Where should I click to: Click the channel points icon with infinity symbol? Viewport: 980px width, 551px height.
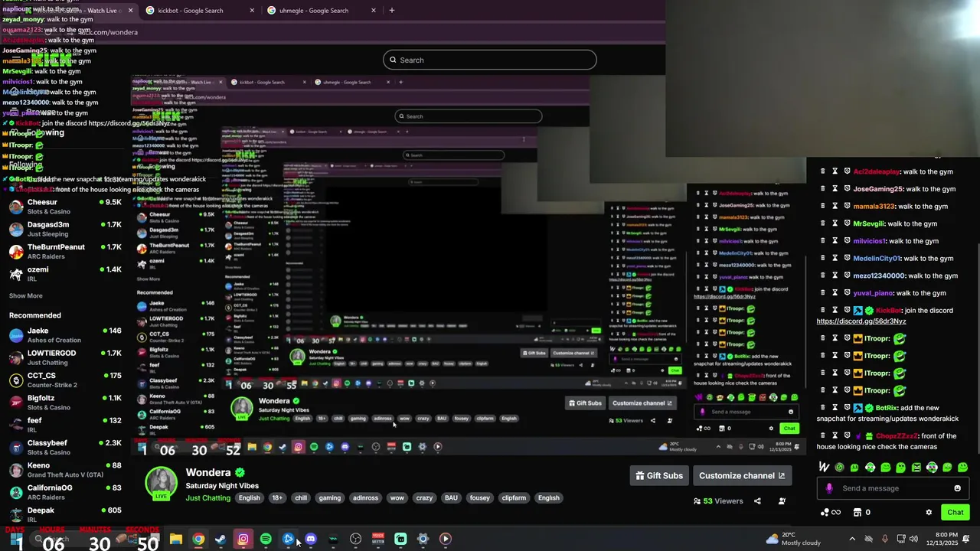pyautogui.click(x=831, y=513)
